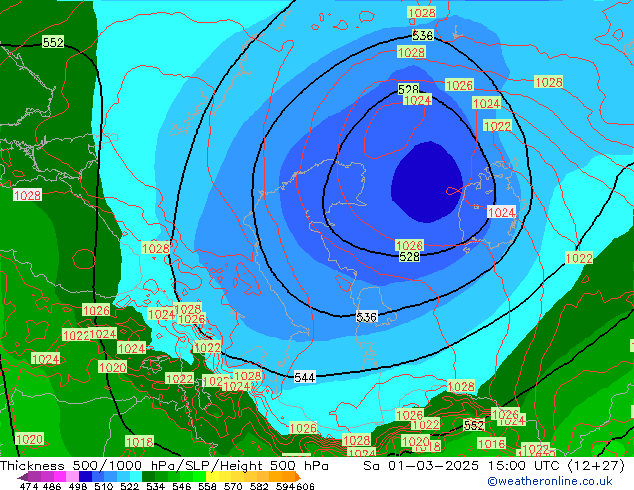Click the forecast time 'Sa 01-03-2025 15:00 UTC (12+27)'
Screen dimensions: 634x490
coord(494,466)
